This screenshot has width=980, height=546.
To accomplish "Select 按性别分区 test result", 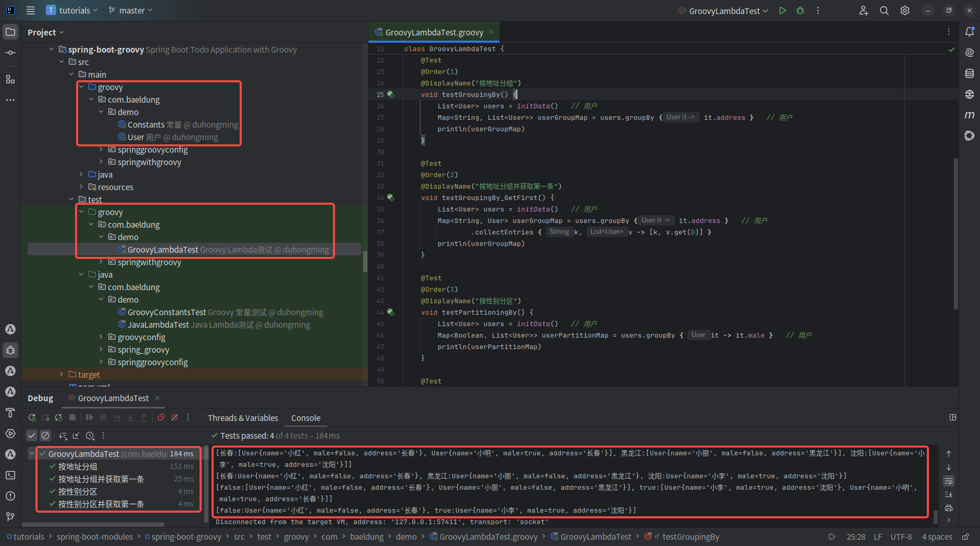I will pos(78,491).
